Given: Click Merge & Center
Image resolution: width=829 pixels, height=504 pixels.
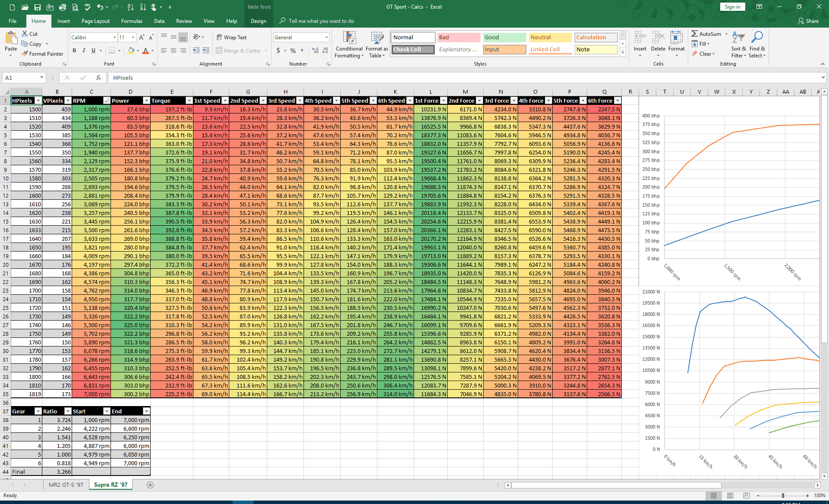Looking at the screenshot, I should (239, 50).
